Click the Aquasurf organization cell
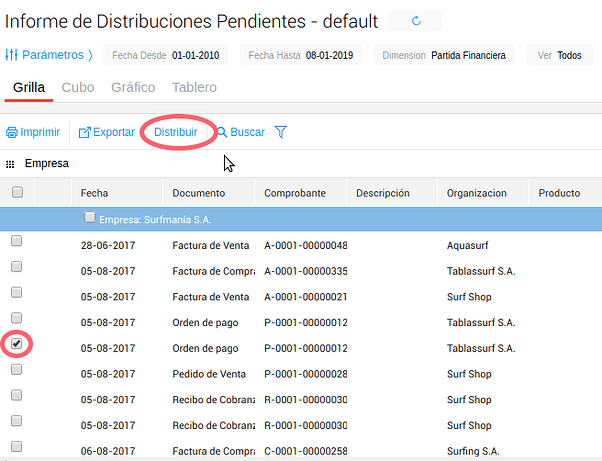Image resolution: width=602 pixels, height=461 pixels. point(467,245)
